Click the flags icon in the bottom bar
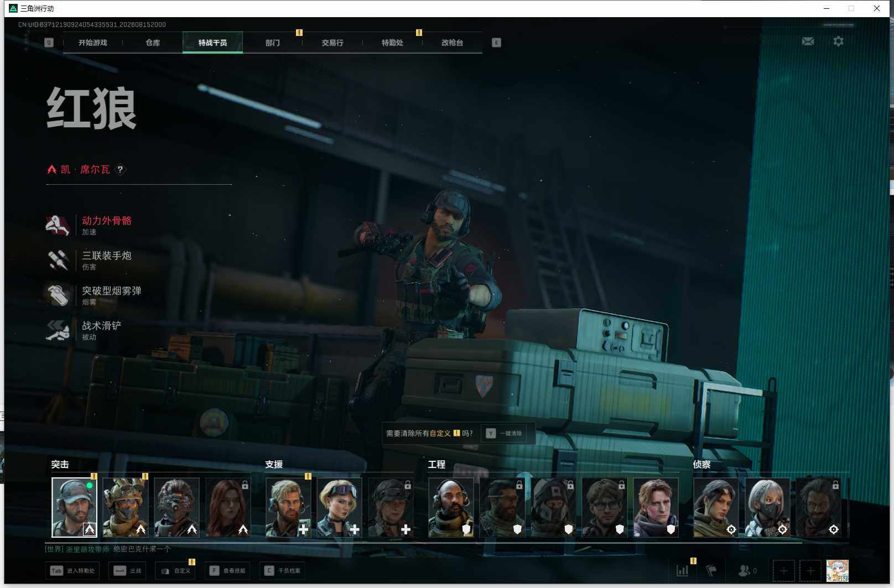This screenshot has height=588, width=894. tap(711, 570)
